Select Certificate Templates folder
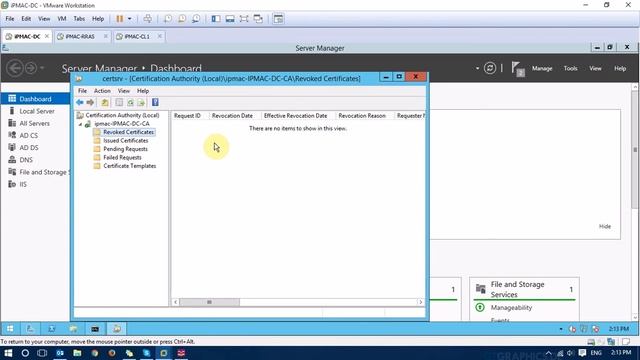The image size is (640, 360). coord(129,166)
